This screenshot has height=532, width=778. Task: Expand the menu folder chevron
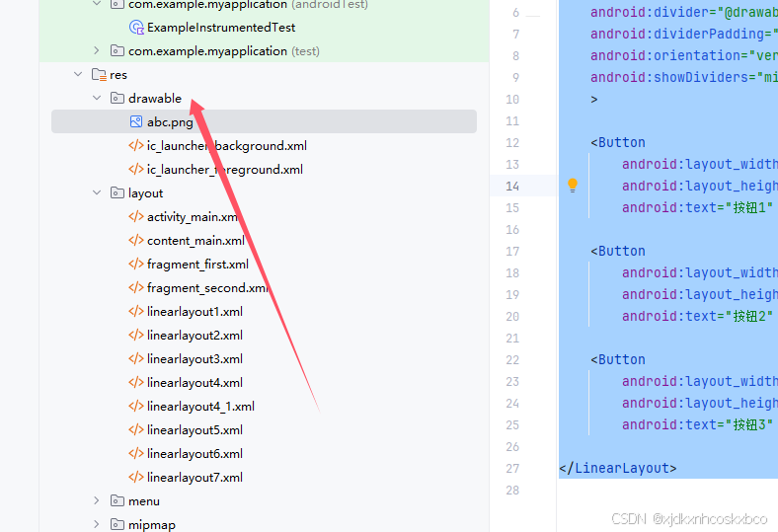[97, 500]
